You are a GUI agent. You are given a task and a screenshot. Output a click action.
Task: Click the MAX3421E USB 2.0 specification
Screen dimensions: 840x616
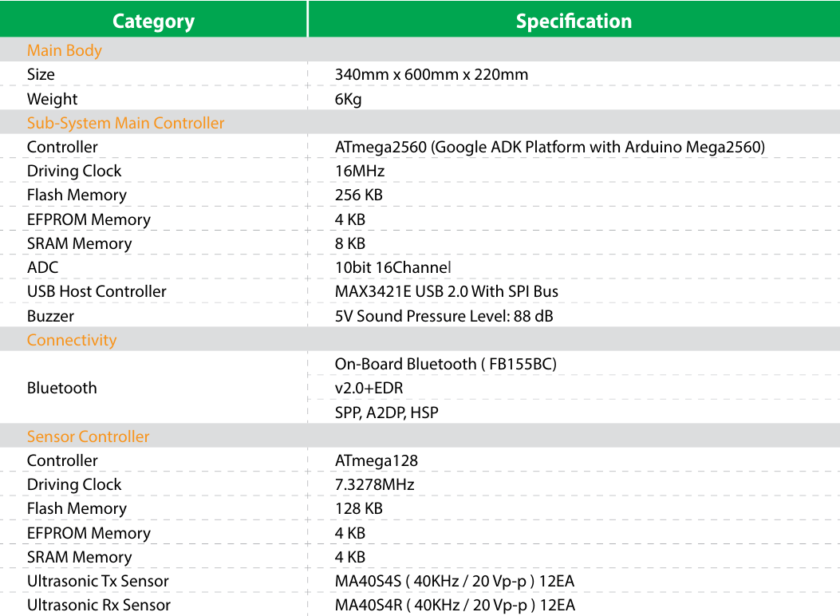447,291
